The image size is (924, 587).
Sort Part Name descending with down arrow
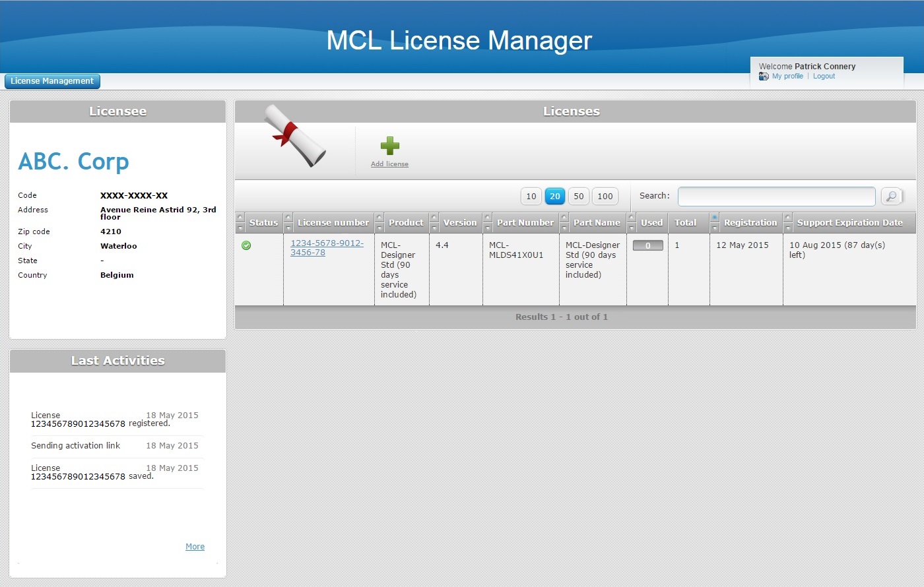(x=564, y=228)
